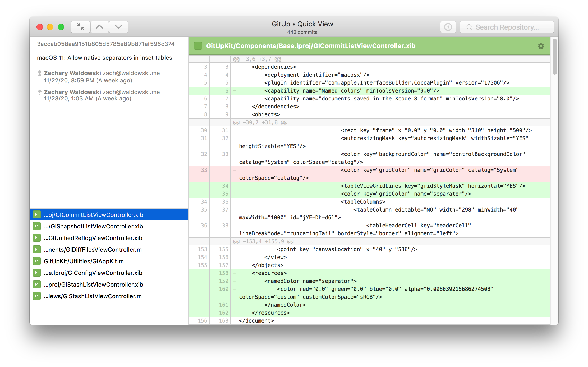Select the GIStashListViewController.m entry
Viewport: 588px width, 367px height.
pyautogui.click(x=93, y=296)
